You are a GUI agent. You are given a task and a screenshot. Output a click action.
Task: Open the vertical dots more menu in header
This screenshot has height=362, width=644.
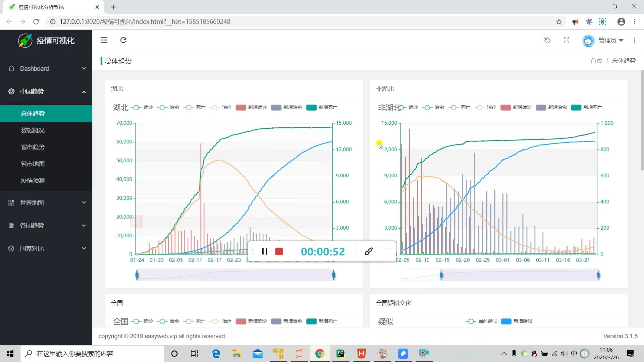tap(634, 40)
